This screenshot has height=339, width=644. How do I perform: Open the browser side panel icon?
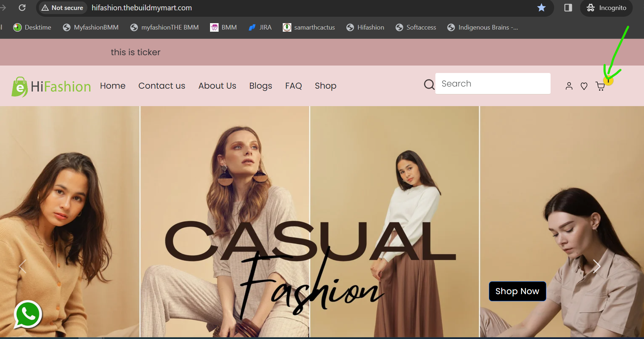pos(568,7)
